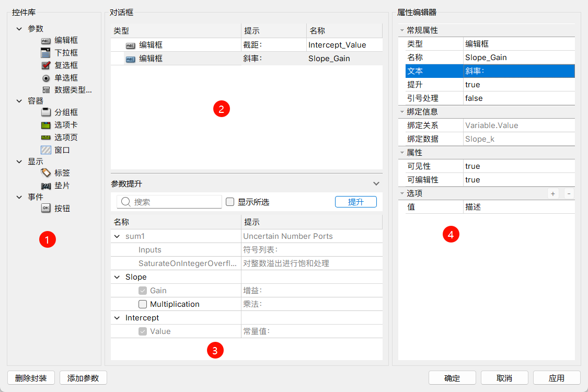Viewport: 588px width, 392px height.
Task: Select the 标签 label control icon
Action: pyautogui.click(x=46, y=173)
